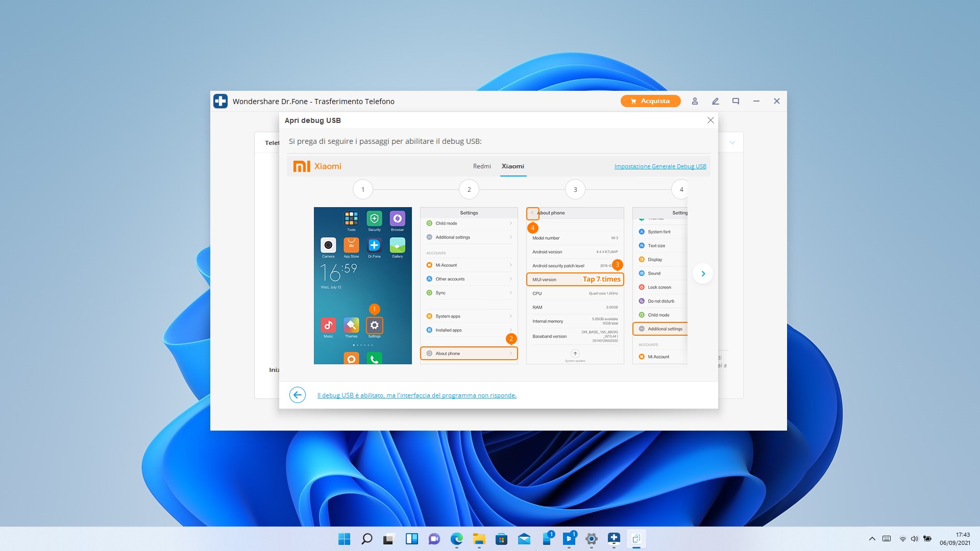Image resolution: width=980 pixels, height=551 pixels.
Task: Open the Windows Start menu
Action: coord(345,539)
